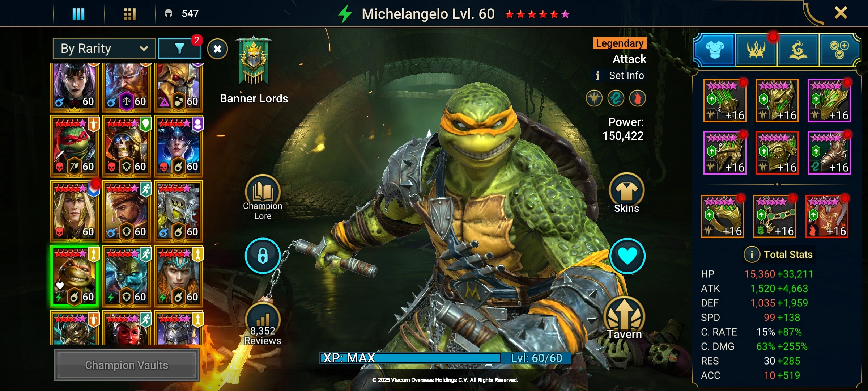Expand the By Rarity sort dropdown
This screenshot has width=868, height=391.
tap(104, 49)
